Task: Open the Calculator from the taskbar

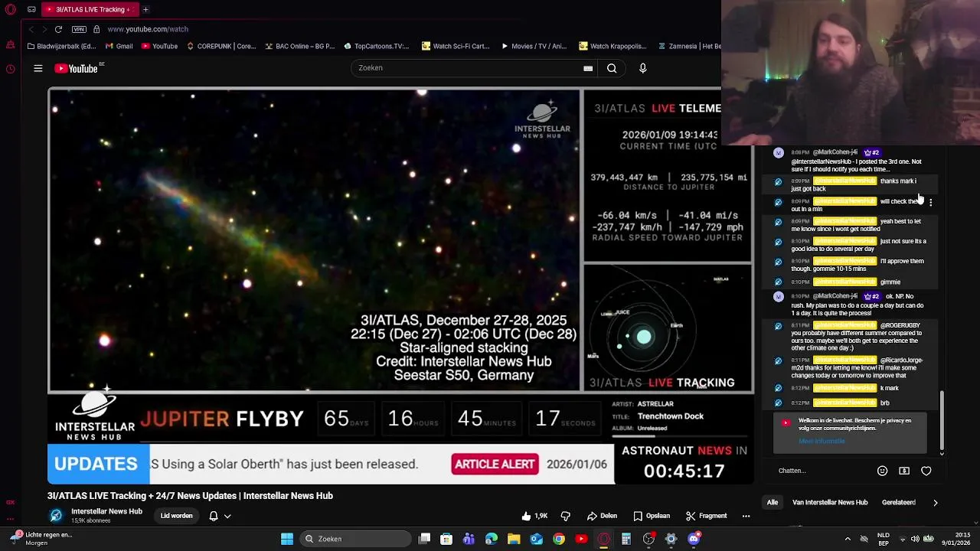Action: 626,539
